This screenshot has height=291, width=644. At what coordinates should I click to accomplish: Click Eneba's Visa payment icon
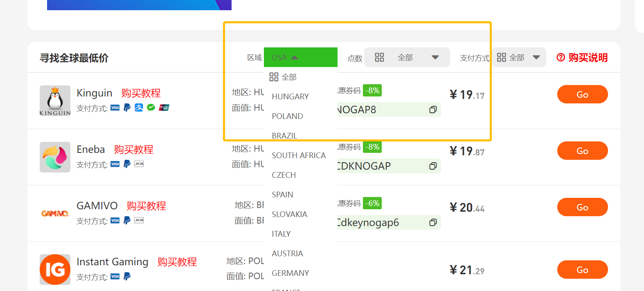click(115, 164)
